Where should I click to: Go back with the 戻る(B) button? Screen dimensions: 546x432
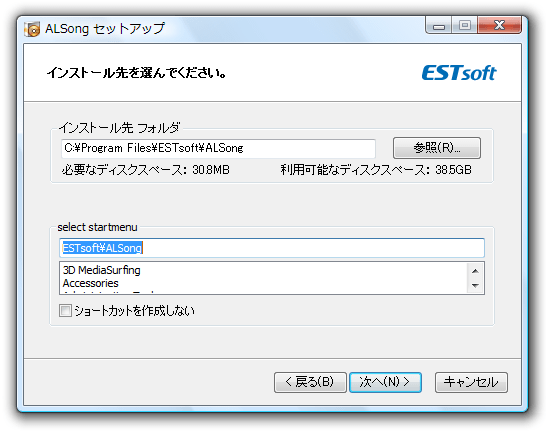pyautogui.click(x=310, y=382)
